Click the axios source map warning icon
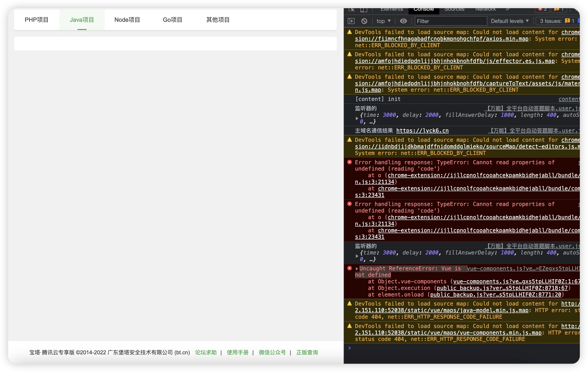This screenshot has width=588, height=372. pos(350,32)
